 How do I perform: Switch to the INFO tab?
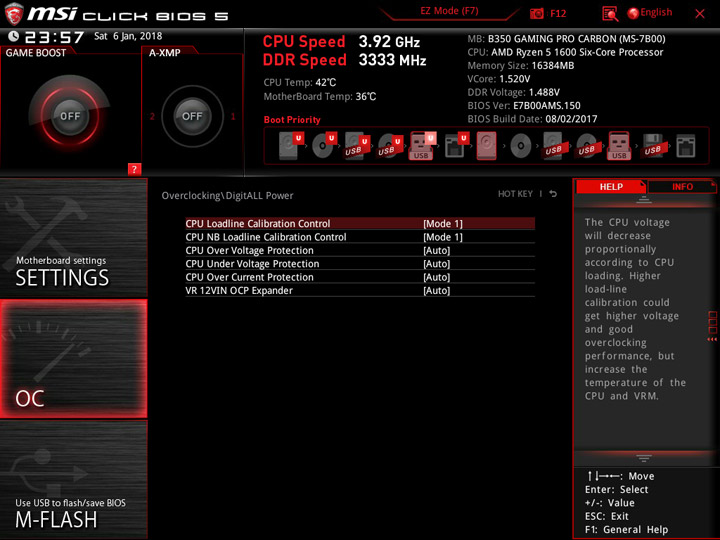click(682, 186)
